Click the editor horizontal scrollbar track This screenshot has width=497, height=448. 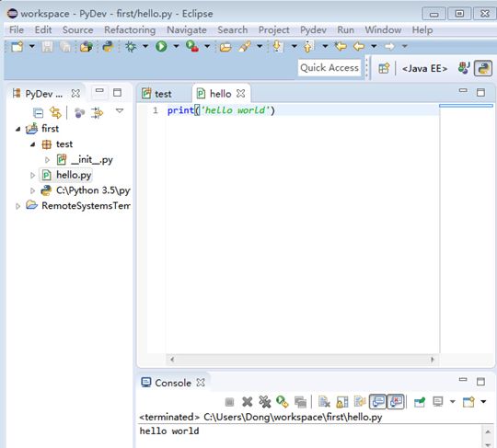pyautogui.click(x=302, y=360)
